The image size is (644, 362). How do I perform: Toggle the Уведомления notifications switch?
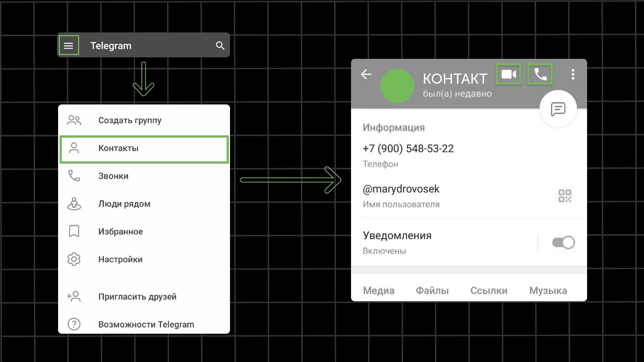click(x=563, y=242)
